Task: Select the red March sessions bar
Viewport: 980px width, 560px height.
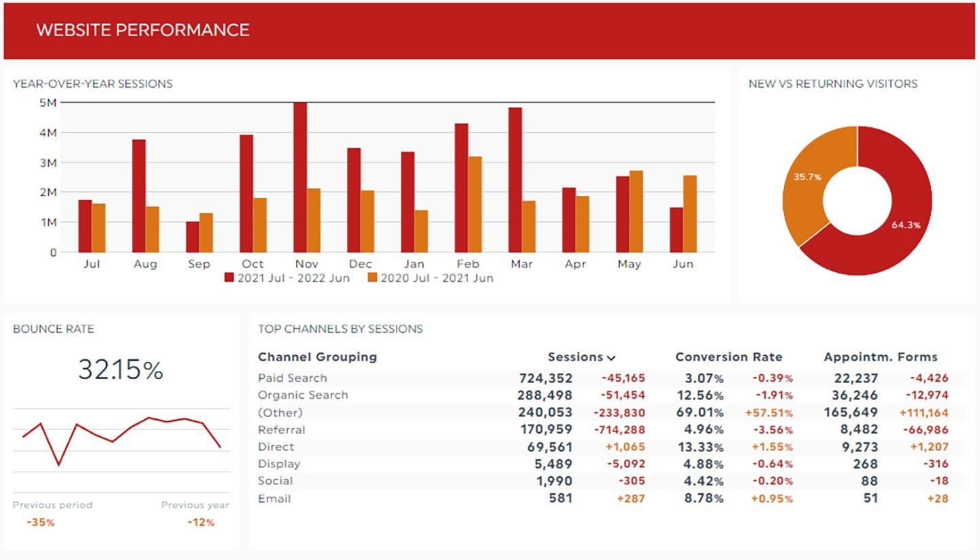Action: [515, 180]
